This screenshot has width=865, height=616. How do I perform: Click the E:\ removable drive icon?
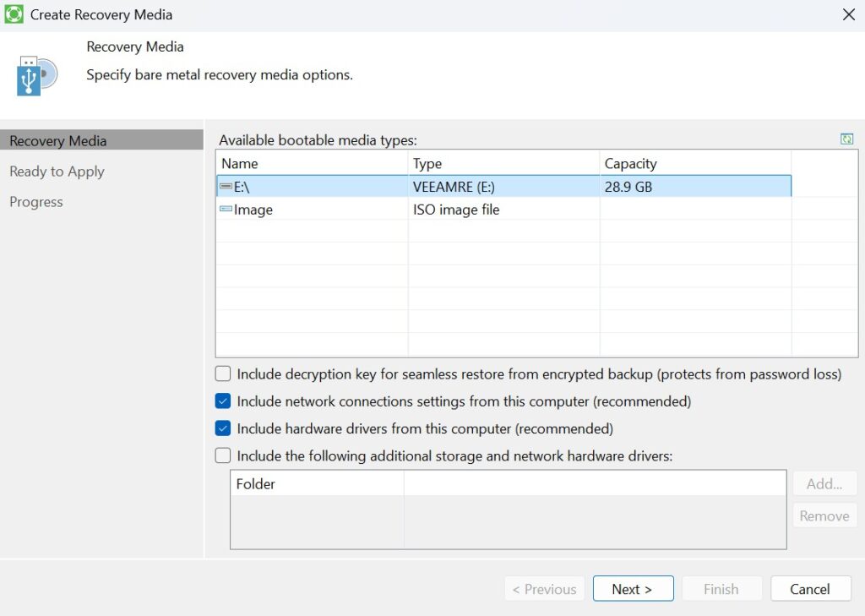click(x=226, y=187)
